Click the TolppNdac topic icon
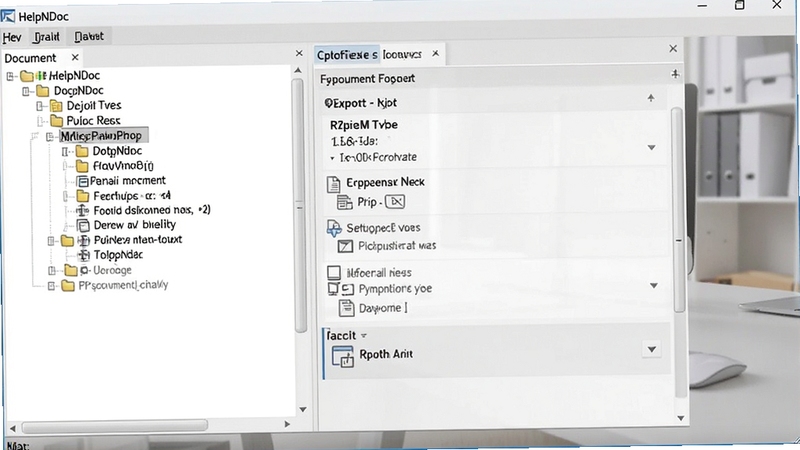This screenshot has height=450, width=800. [83, 255]
